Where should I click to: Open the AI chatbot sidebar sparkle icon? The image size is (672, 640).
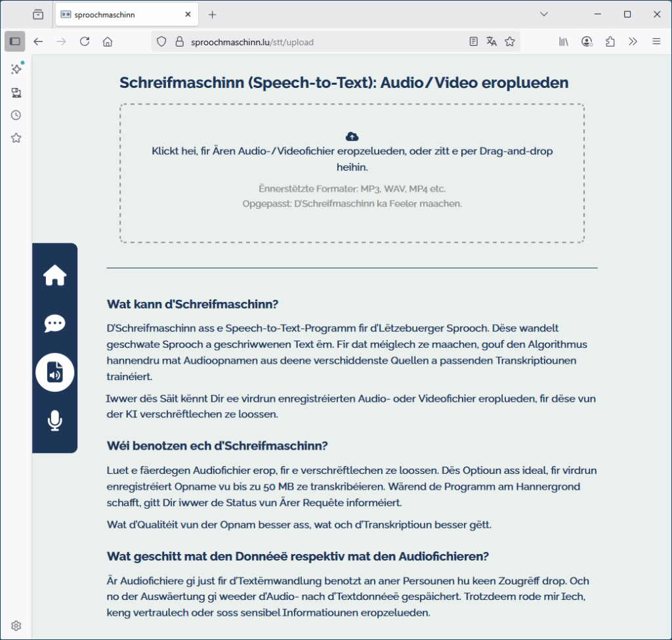16,69
